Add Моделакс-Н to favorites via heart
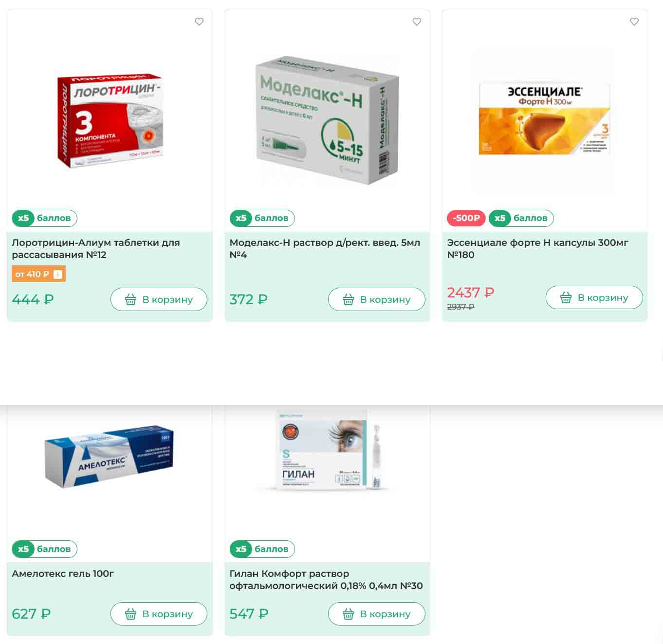This screenshot has height=644, width=663. pos(417,21)
